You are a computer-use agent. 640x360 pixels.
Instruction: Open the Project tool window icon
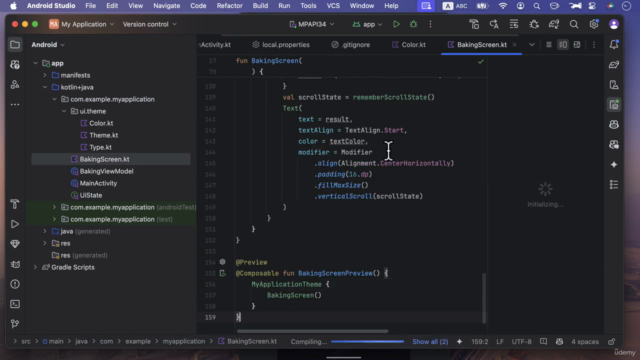coord(15,44)
